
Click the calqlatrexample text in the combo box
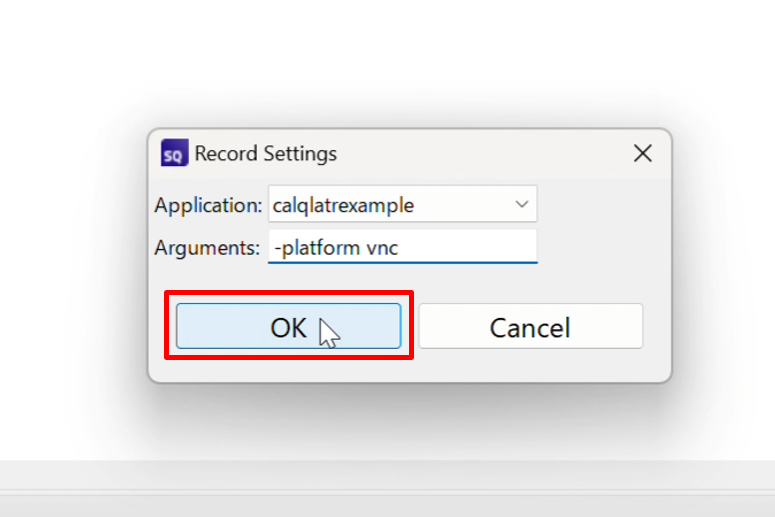tap(343, 206)
